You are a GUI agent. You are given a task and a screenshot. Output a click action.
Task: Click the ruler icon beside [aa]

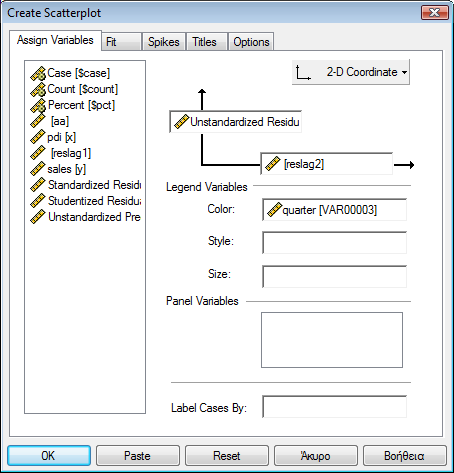pos(38,121)
